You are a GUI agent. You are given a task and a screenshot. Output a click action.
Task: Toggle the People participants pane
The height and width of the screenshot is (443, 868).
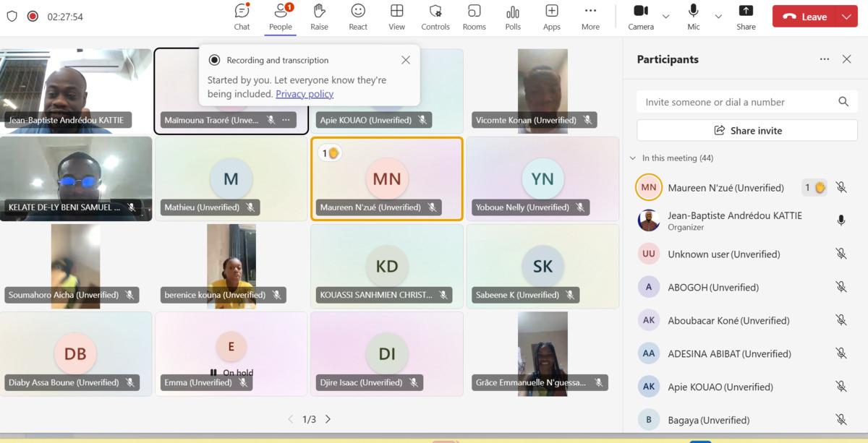(281, 17)
